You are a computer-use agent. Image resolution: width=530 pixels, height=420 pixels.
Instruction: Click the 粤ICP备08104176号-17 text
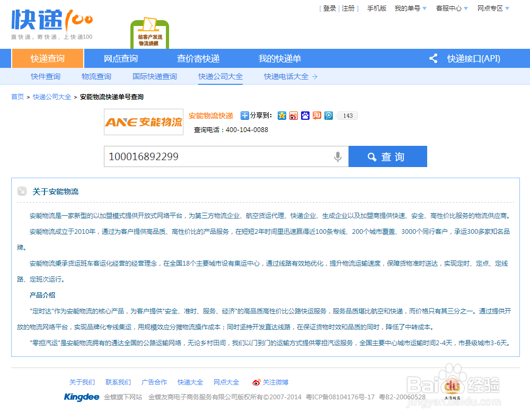pyautogui.click(x=340, y=397)
